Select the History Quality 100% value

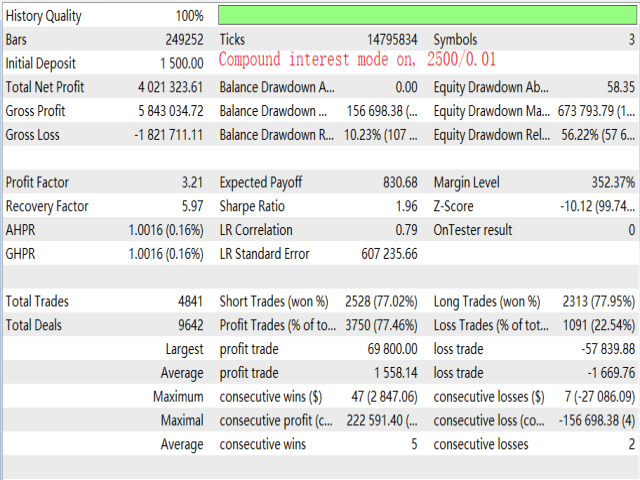pos(189,16)
